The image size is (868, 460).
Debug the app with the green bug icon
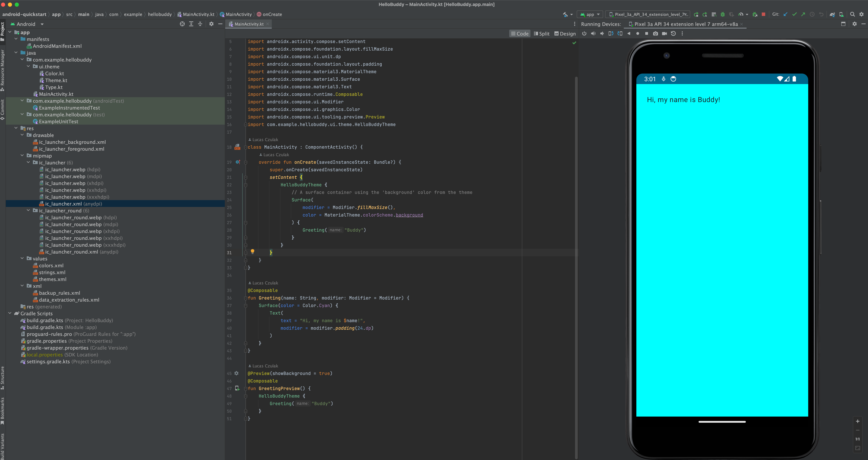722,15
